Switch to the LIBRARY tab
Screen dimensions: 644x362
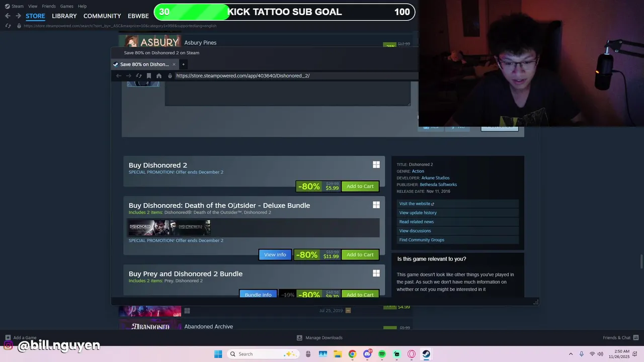click(x=64, y=16)
